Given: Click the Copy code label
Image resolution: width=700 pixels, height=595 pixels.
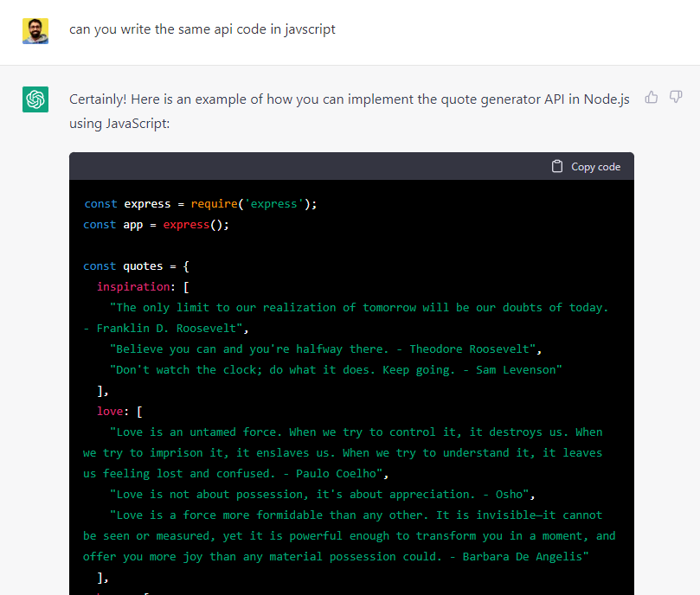Looking at the screenshot, I should [595, 167].
